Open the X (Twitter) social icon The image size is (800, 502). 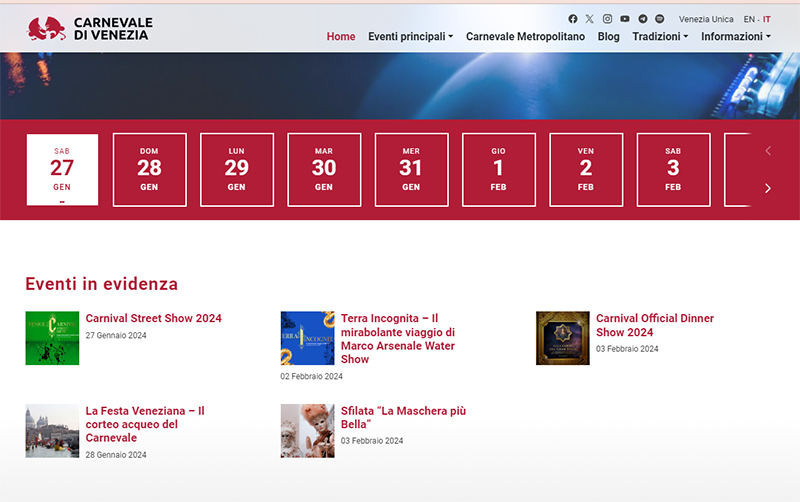(590, 19)
